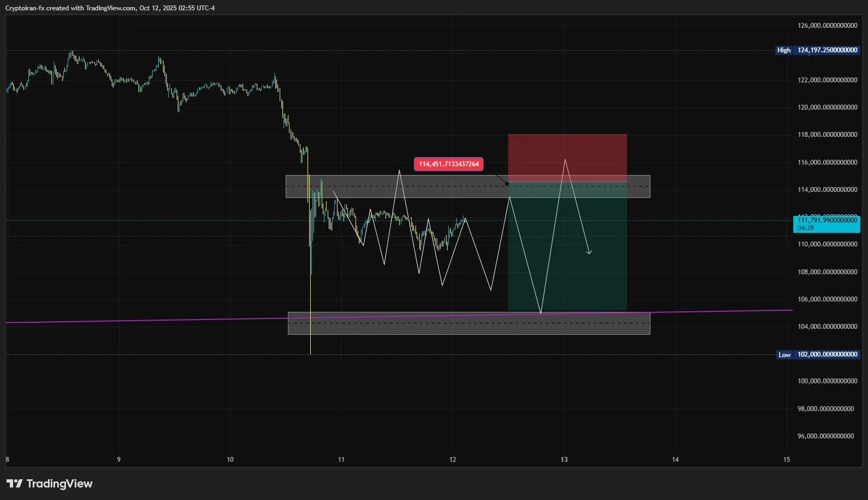Image resolution: width=868 pixels, height=500 pixels.
Task: Click date 13 on the time axis
Action: (x=564, y=460)
